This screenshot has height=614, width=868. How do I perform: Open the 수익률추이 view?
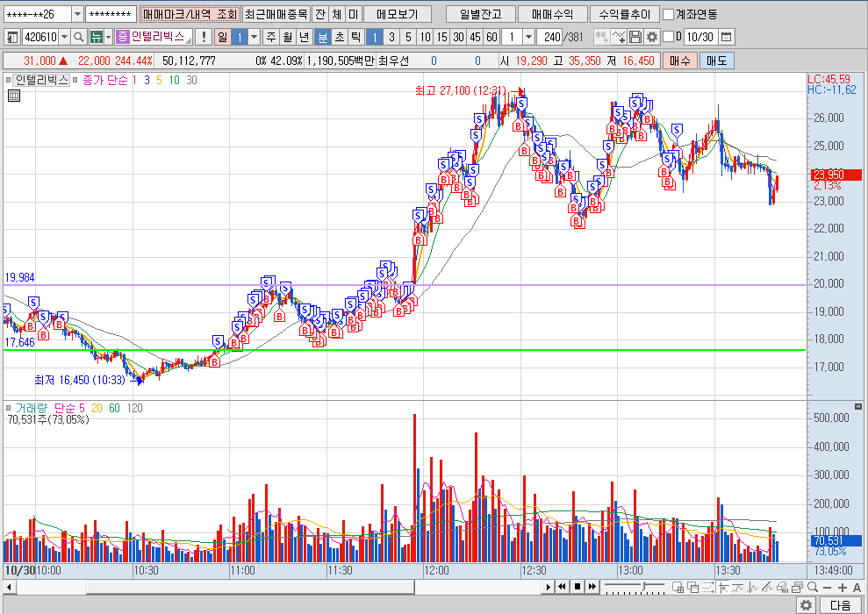tap(624, 14)
